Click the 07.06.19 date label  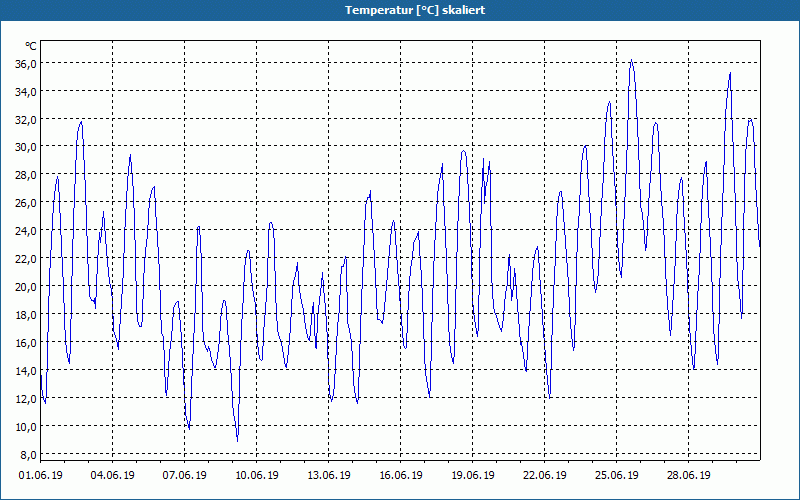tap(185, 476)
